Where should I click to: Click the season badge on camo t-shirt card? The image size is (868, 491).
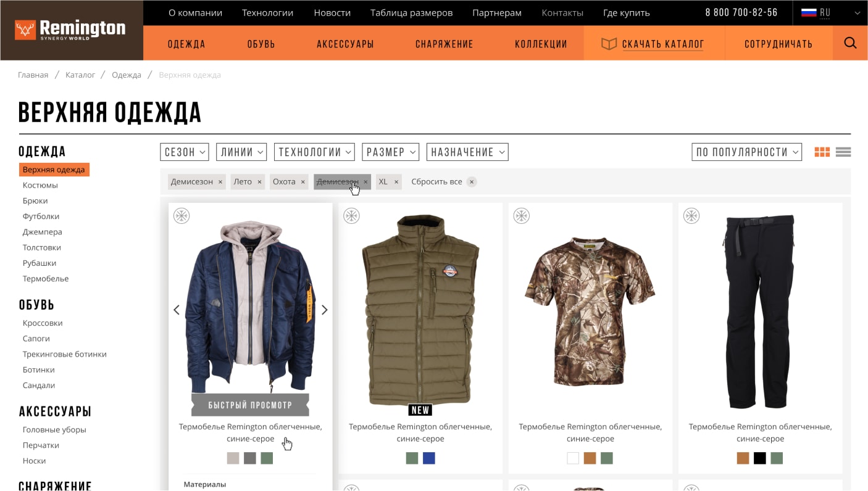coord(522,216)
